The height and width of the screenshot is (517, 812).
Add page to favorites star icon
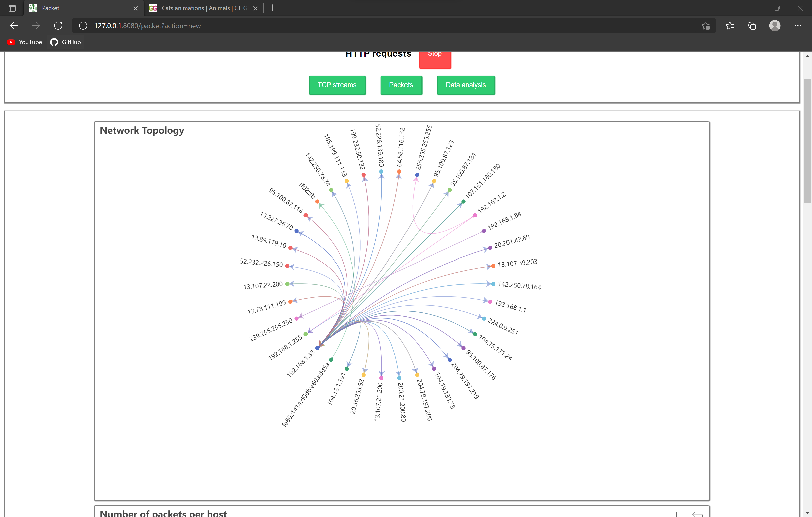click(x=706, y=26)
